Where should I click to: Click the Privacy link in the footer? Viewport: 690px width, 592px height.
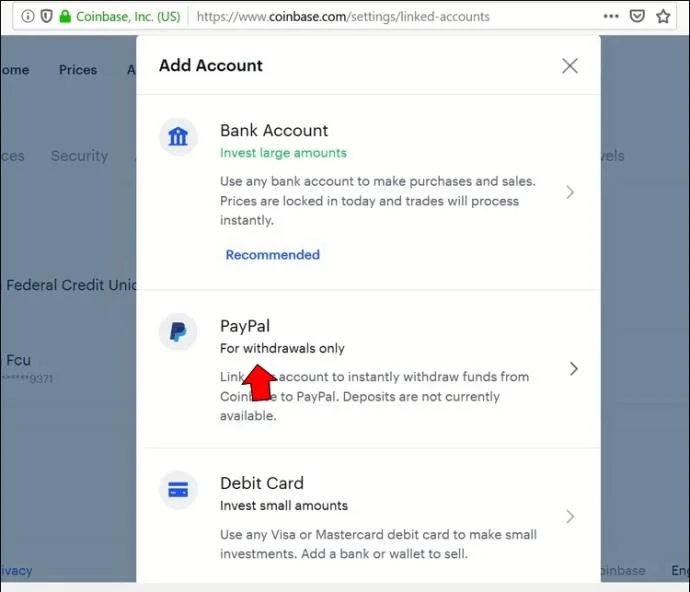tap(16, 570)
